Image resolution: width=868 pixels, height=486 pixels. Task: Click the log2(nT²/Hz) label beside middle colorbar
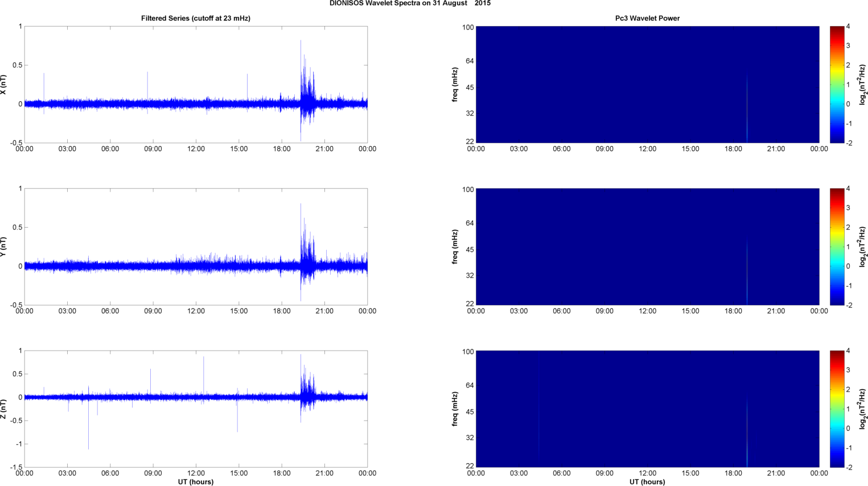click(862, 247)
